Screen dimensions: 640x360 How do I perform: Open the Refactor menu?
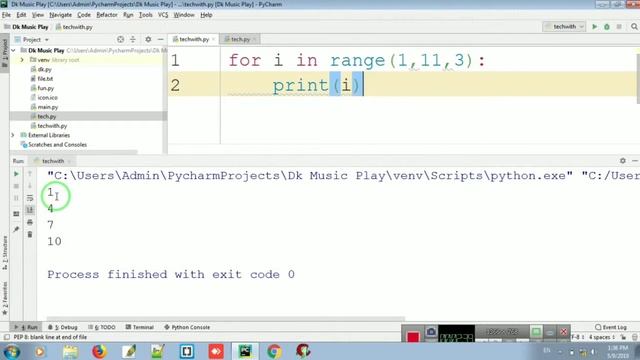click(x=107, y=15)
